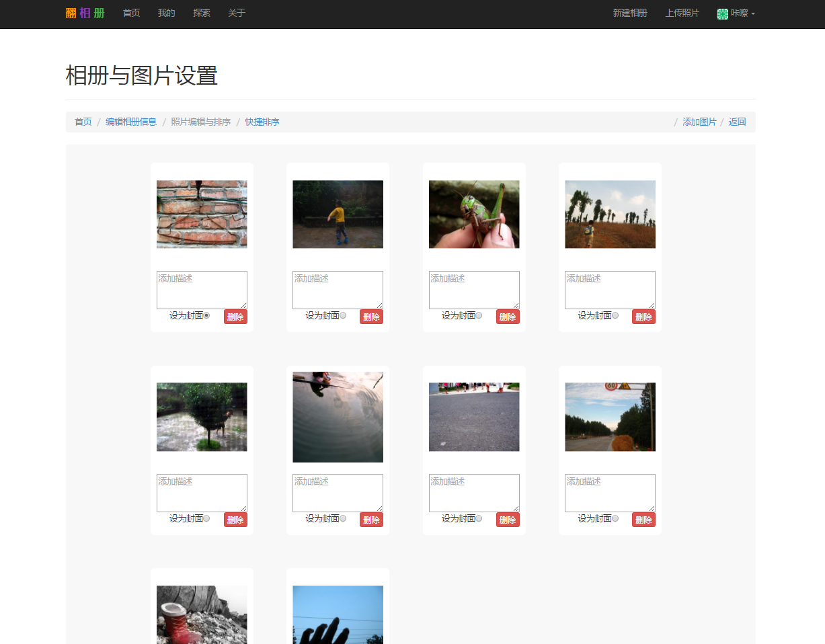Delete the red field with trees photo
Viewport: 825px width, 644px height.
tap(643, 317)
